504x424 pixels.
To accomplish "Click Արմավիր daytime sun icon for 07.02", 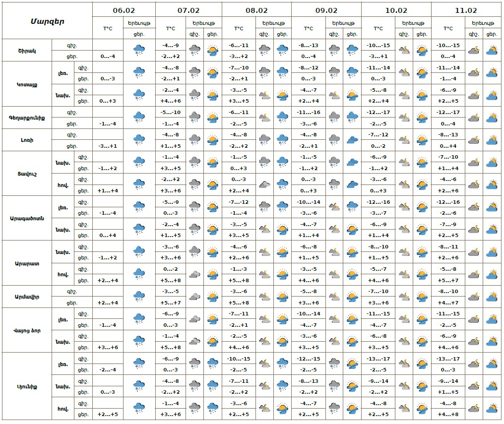I will (x=212, y=297).
